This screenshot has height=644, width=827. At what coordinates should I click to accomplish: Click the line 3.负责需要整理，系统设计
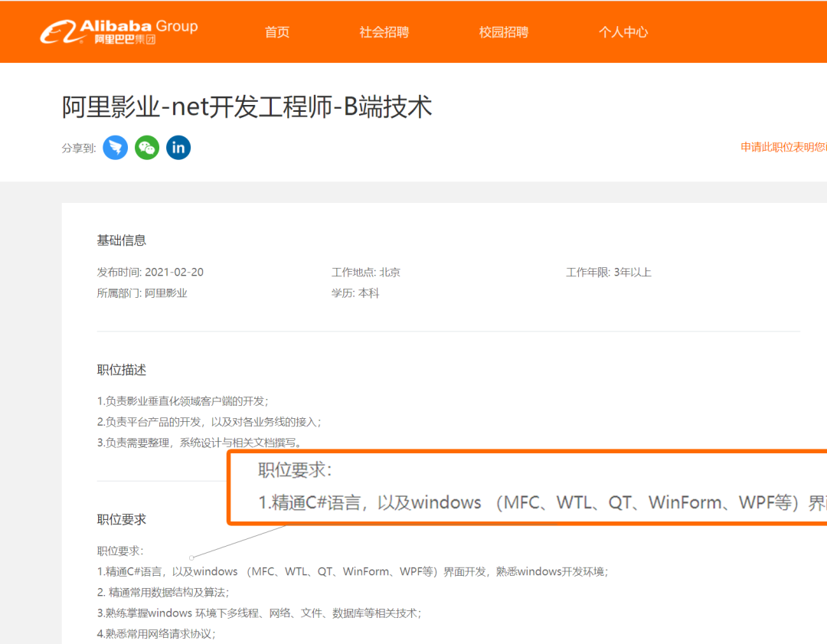coord(199,443)
